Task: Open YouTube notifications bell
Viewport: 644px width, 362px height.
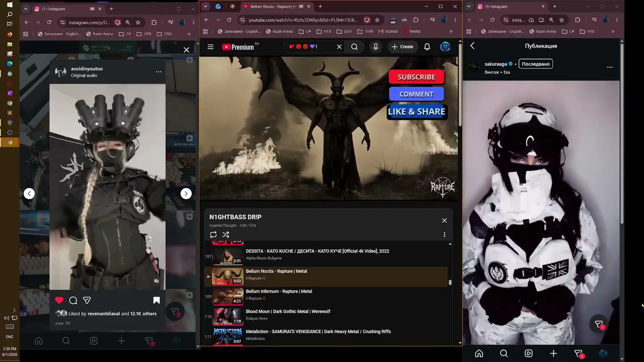Action: [x=427, y=47]
